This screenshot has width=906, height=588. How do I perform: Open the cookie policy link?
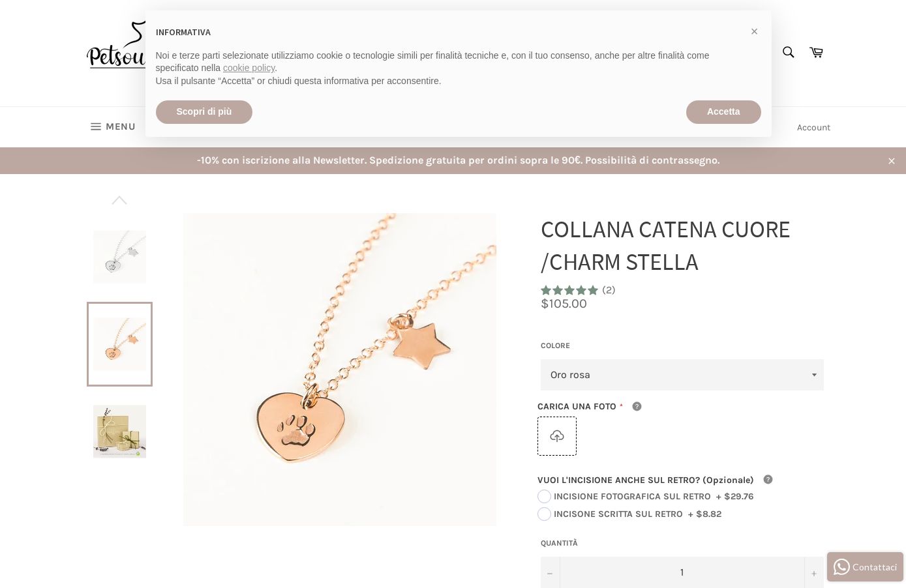tap(249, 68)
